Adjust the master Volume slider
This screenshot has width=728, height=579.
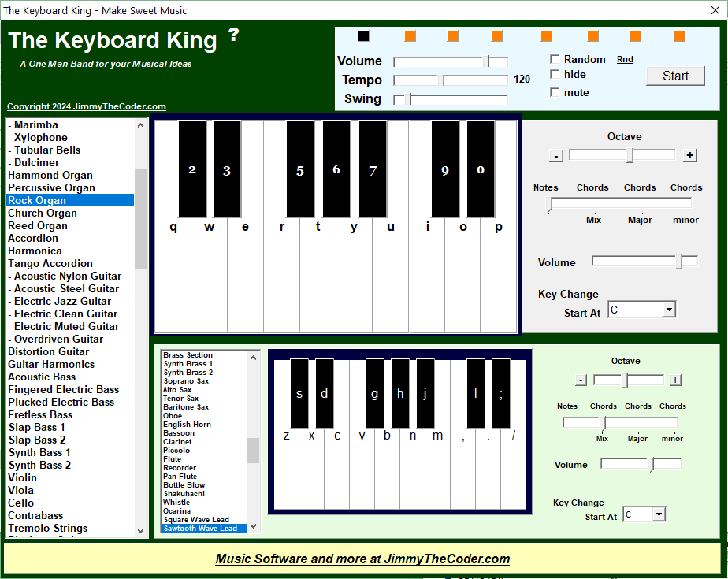click(451, 61)
